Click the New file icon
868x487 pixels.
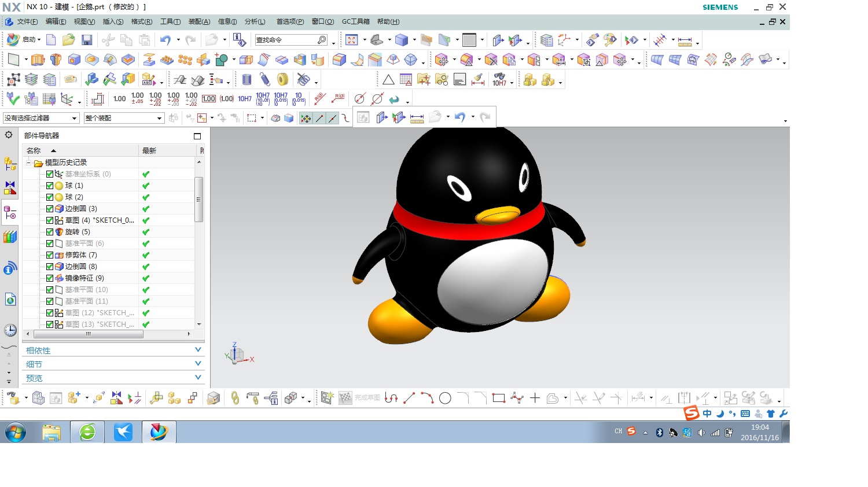click(x=51, y=40)
